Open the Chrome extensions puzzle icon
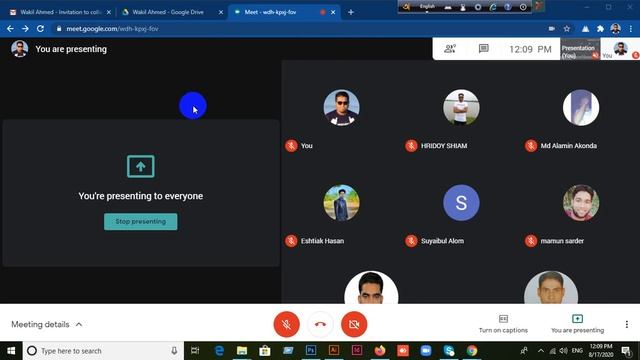The height and width of the screenshot is (360, 640). point(600,29)
